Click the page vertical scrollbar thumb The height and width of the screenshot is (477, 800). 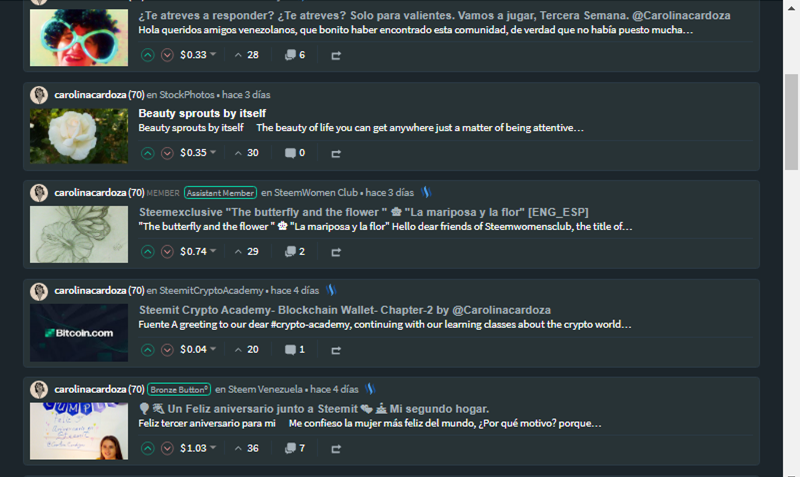click(791, 121)
